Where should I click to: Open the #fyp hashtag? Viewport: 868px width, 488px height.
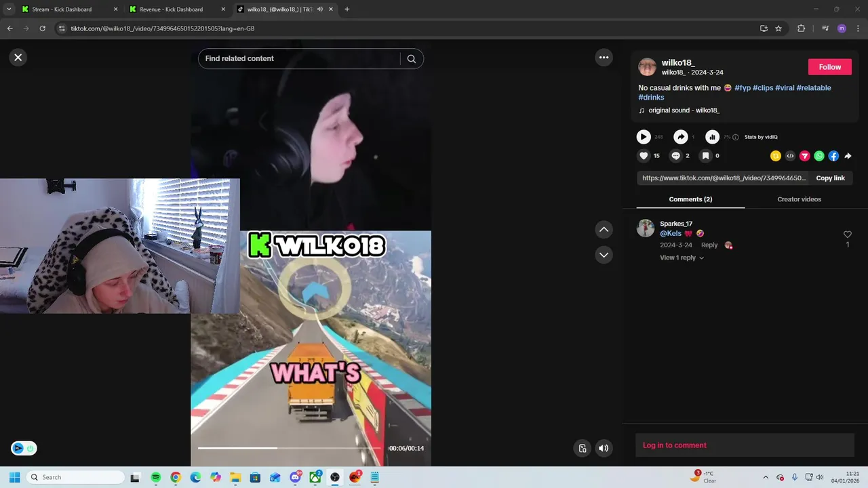[743, 87]
